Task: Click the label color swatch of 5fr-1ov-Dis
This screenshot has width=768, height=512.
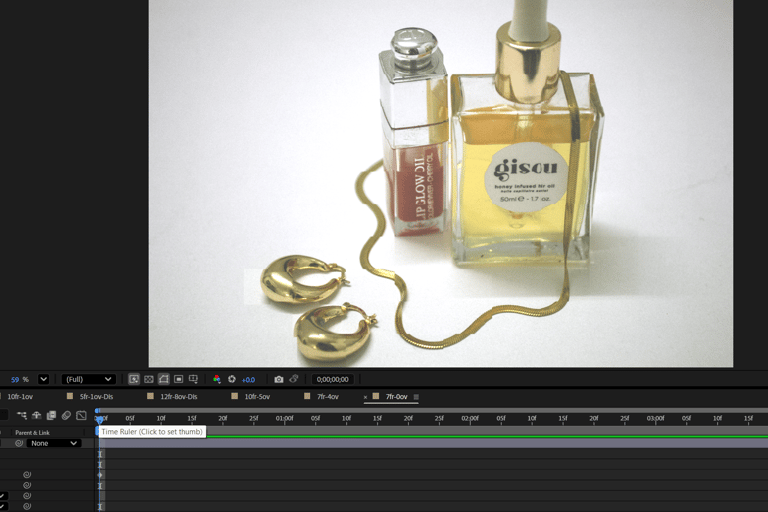Action: (70, 396)
